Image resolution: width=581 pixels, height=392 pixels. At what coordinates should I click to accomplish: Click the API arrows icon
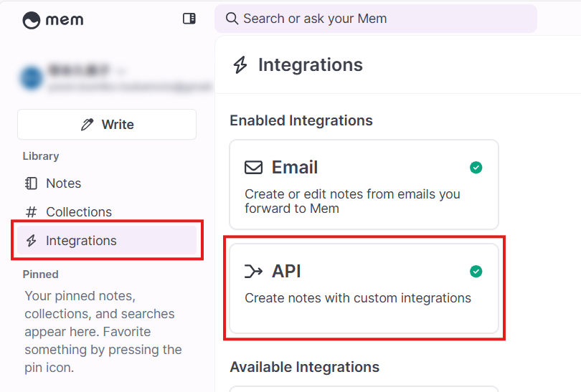[x=253, y=272]
